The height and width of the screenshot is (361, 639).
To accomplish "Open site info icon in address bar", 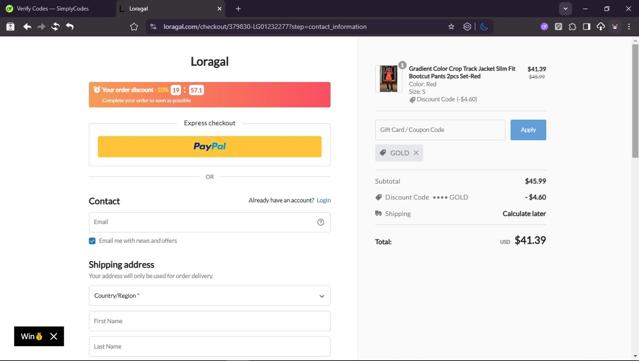I will [153, 26].
